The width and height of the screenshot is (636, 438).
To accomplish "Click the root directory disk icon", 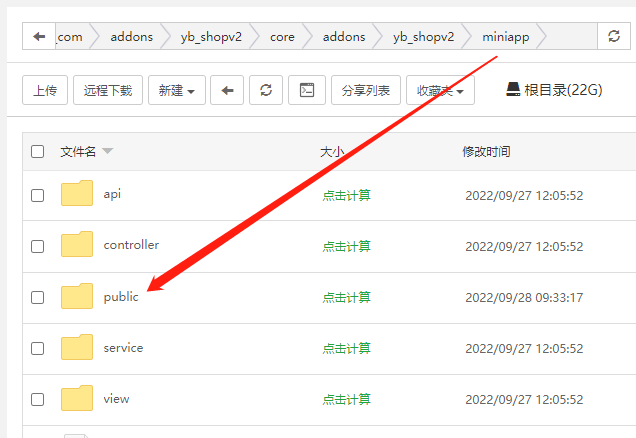I will pos(513,90).
